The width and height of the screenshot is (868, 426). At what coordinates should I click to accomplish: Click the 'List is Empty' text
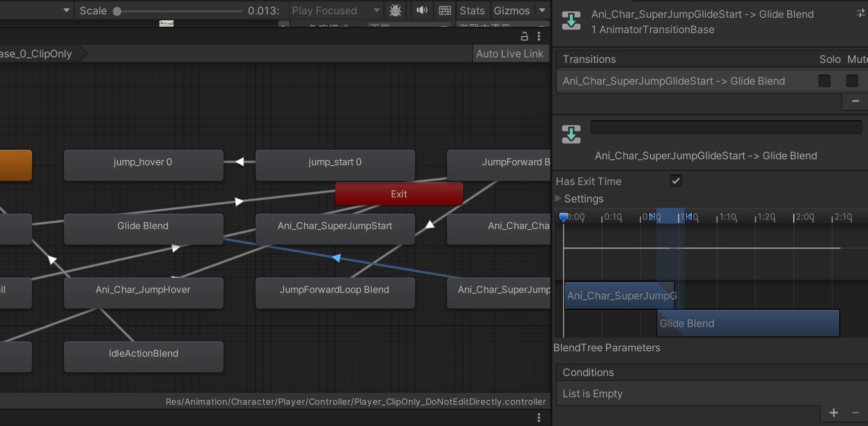[x=592, y=393]
